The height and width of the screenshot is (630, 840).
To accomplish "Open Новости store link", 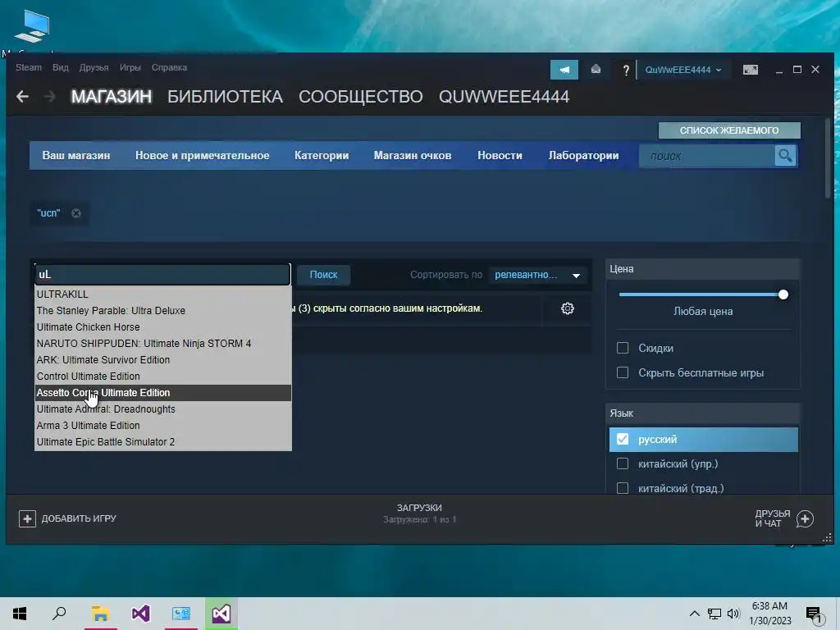I will pos(500,155).
